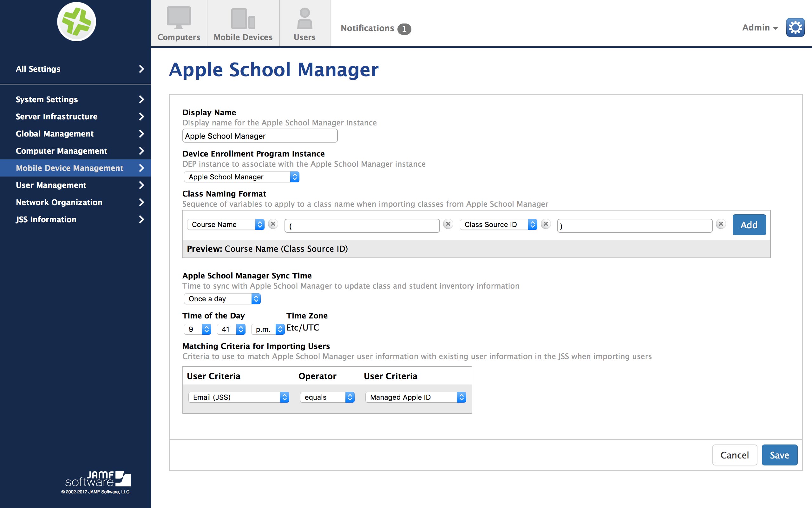Click the notifications count badge
This screenshot has height=508, width=812.
[404, 29]
